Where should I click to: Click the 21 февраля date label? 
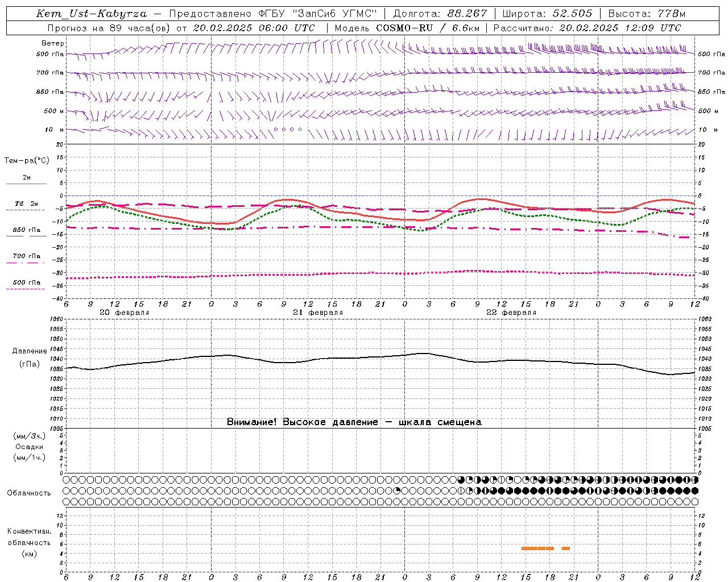[318, 313]
